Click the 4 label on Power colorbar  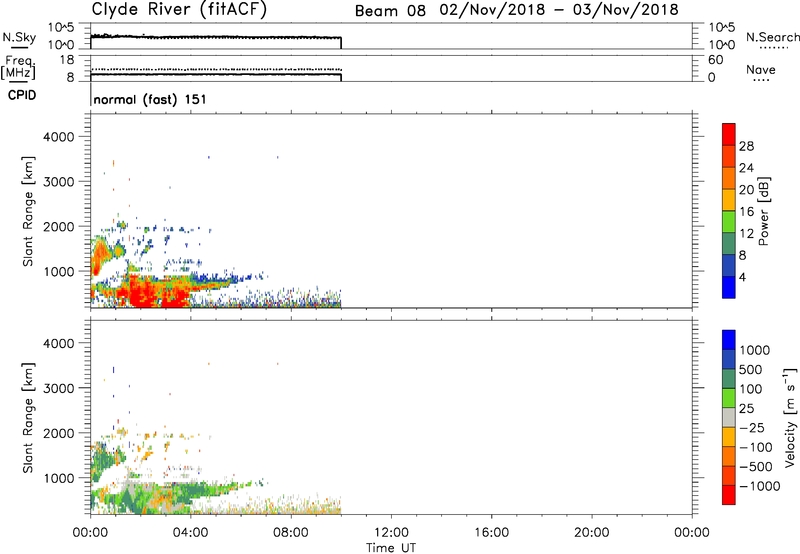[x=742, y=277]
